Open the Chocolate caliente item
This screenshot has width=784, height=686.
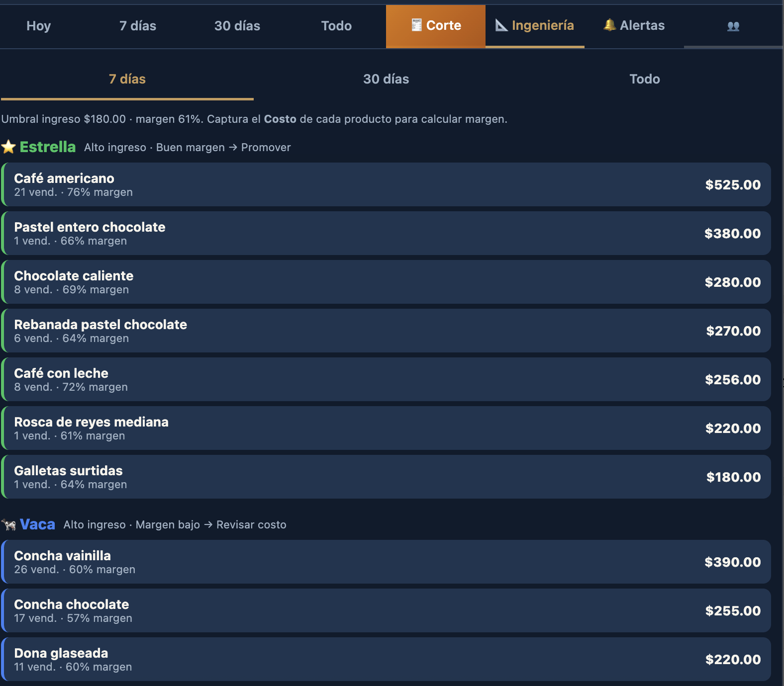pyautogui.click(x=386, y=282)
